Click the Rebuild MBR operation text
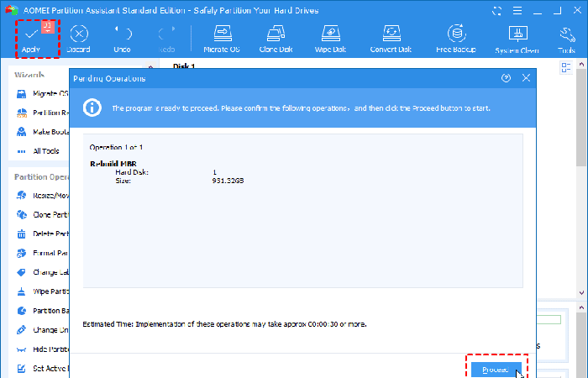 [x=113, y=164]
